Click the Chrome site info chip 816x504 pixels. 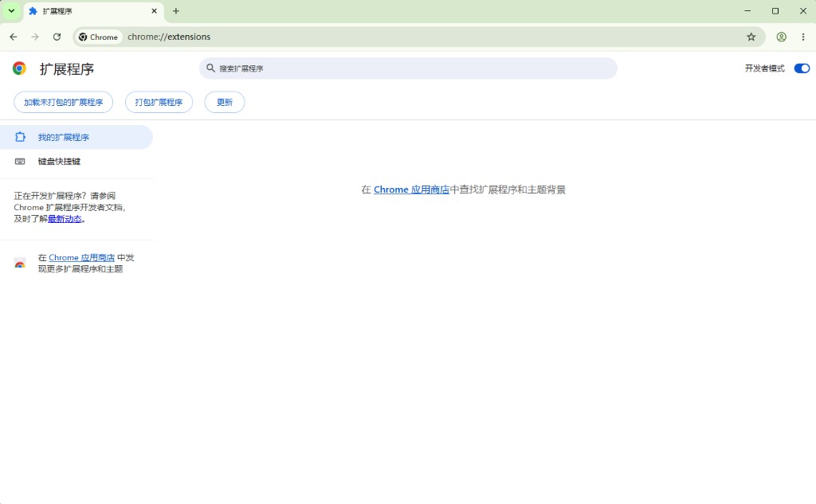point(98,37)
